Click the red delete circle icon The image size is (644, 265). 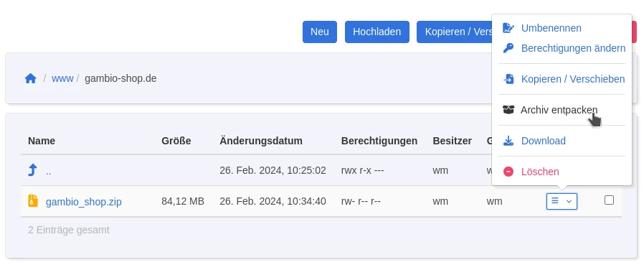click(508, 172)
